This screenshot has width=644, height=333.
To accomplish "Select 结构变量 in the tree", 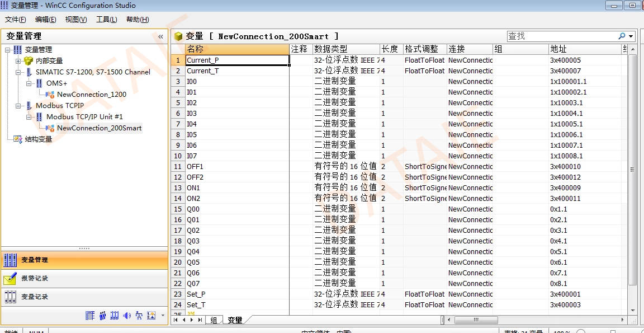I will 39,139.
